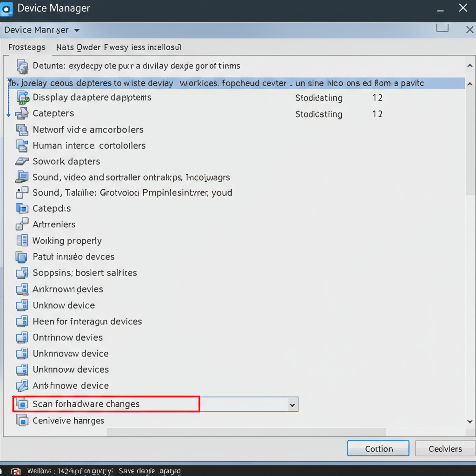Click the Unknnow devices icon
476x476 pixels.
22,370
